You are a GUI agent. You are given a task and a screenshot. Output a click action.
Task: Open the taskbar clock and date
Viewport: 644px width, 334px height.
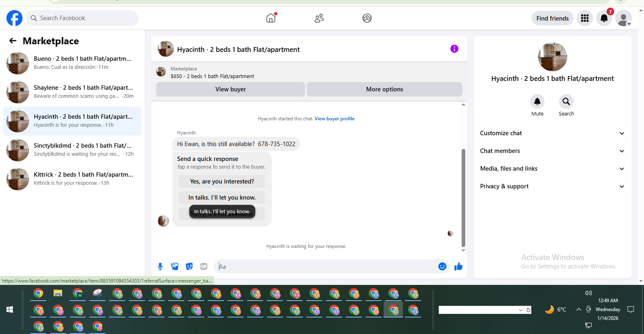[608, 309]
